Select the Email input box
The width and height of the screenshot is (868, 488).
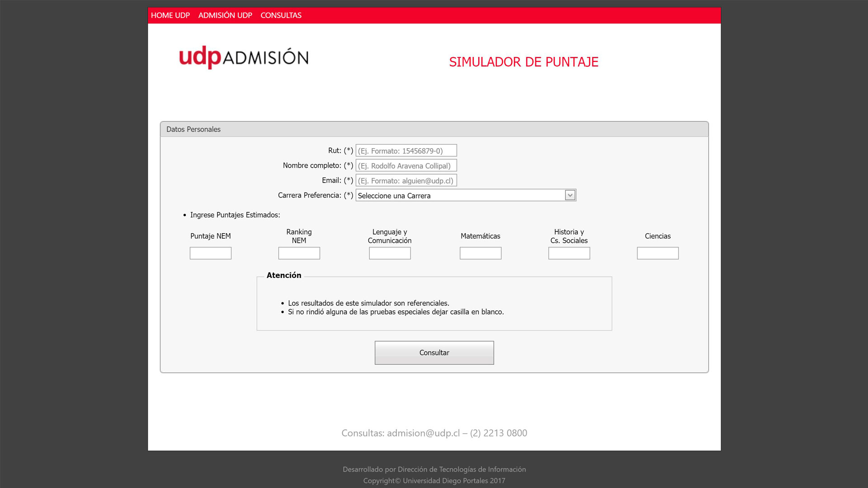(406, 180)
